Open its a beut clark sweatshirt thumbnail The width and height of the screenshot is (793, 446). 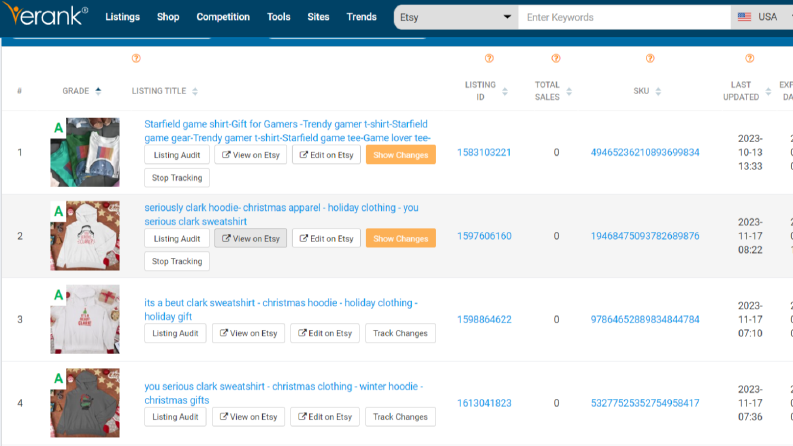coord(85,319)
